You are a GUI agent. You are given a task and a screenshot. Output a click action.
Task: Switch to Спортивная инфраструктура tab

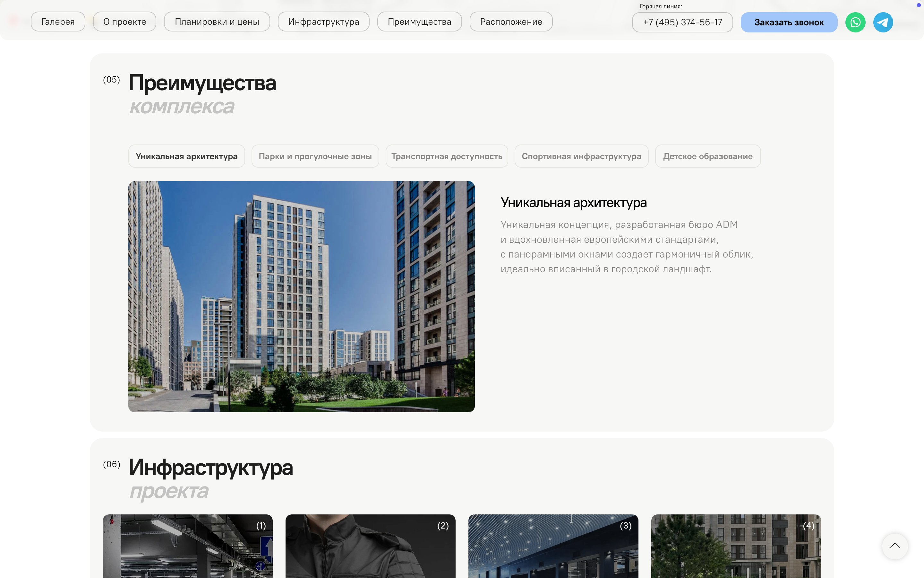581,156
